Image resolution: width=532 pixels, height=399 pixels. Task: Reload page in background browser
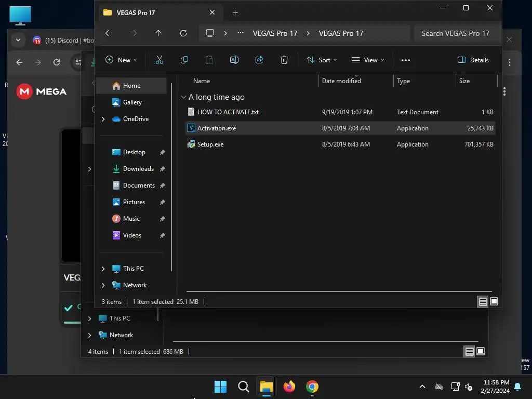[57, 62]
